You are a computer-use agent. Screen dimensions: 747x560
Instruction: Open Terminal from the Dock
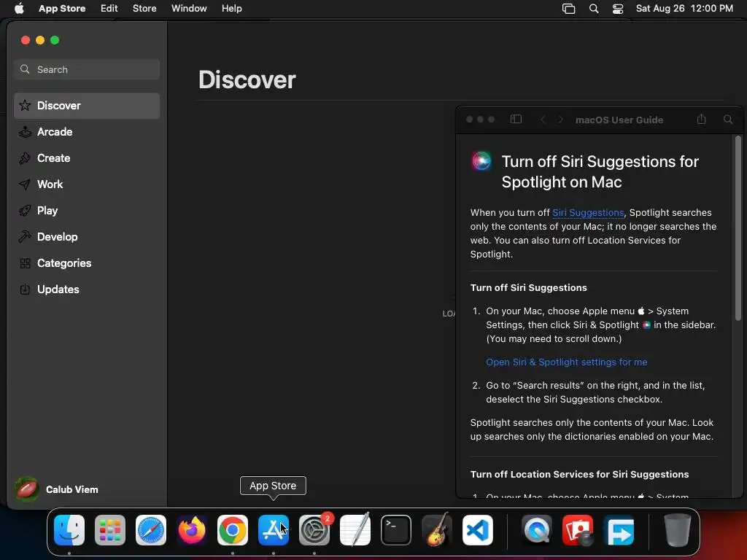[396, 530]
